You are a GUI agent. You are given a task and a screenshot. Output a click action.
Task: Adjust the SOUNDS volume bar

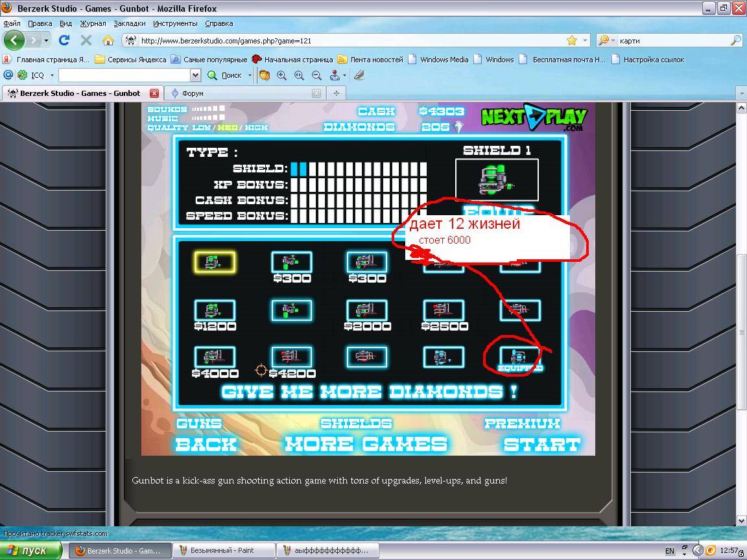(208, 109)
